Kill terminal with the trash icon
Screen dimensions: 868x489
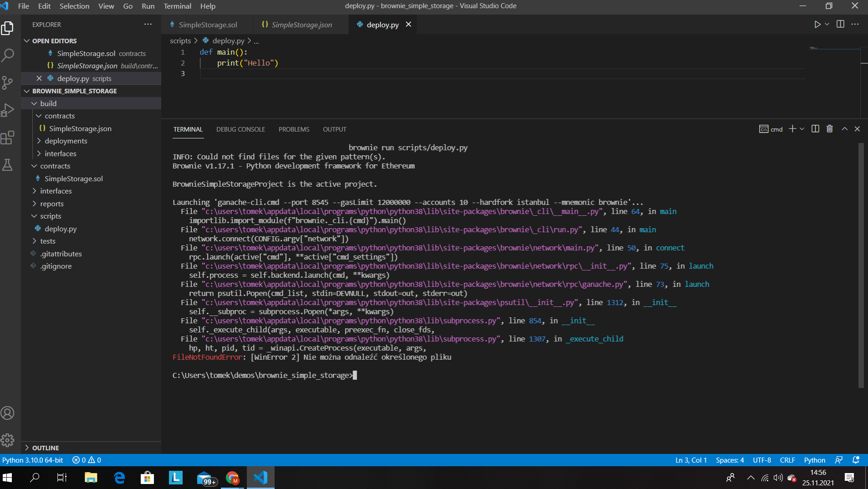point(829,129)
